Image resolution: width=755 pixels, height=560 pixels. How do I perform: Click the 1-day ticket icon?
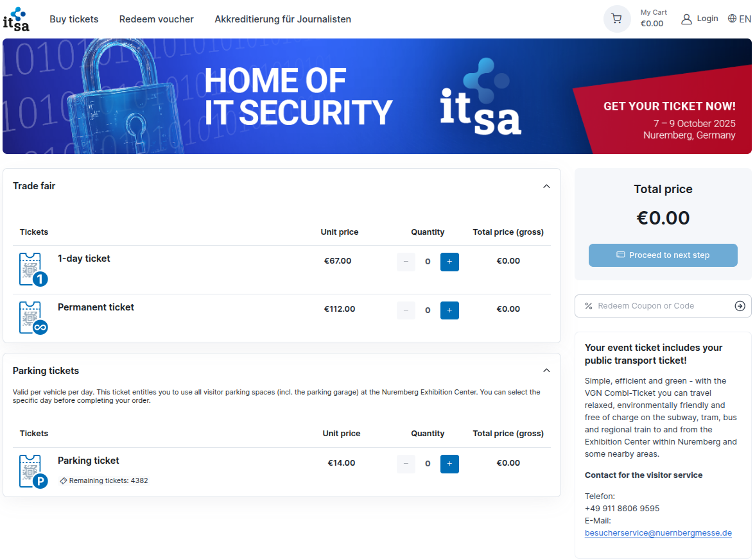31,269
